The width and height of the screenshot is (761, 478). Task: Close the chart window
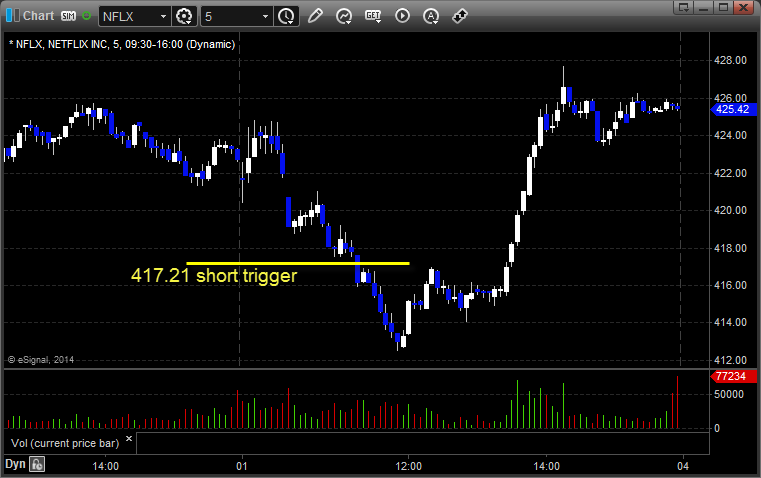point(743,7)
